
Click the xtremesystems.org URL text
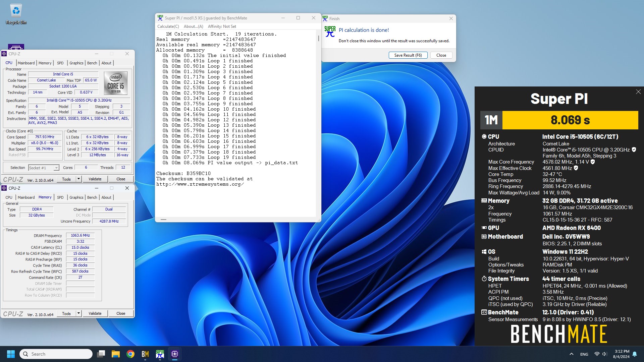tap(200, 184)
